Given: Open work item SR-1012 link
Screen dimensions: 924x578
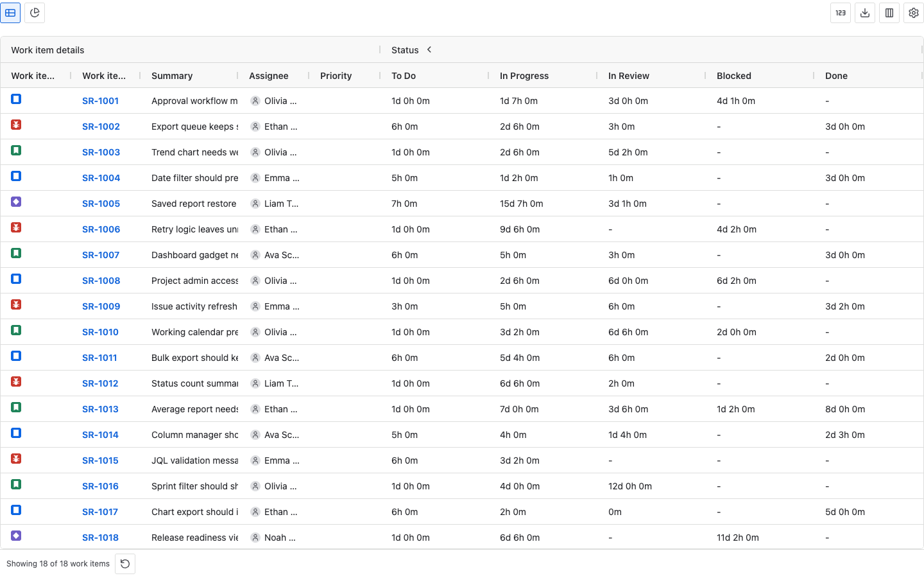Looking at the screenshot, I should [100, 383].
